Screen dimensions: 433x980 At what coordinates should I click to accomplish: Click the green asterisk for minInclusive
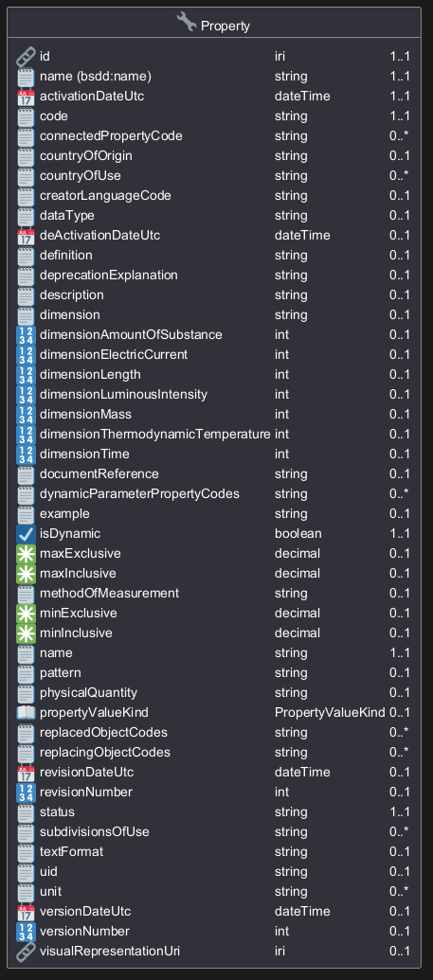tap(26, 633)
